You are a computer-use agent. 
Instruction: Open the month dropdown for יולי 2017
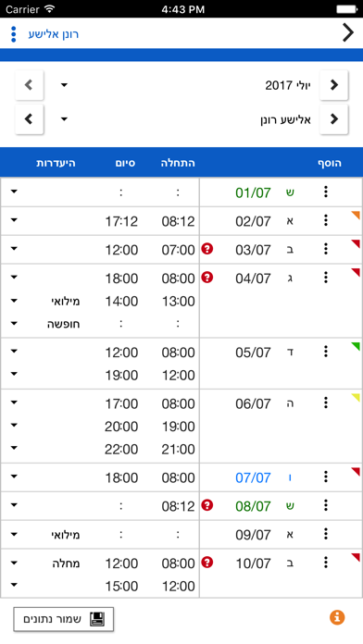click(64, 85)
